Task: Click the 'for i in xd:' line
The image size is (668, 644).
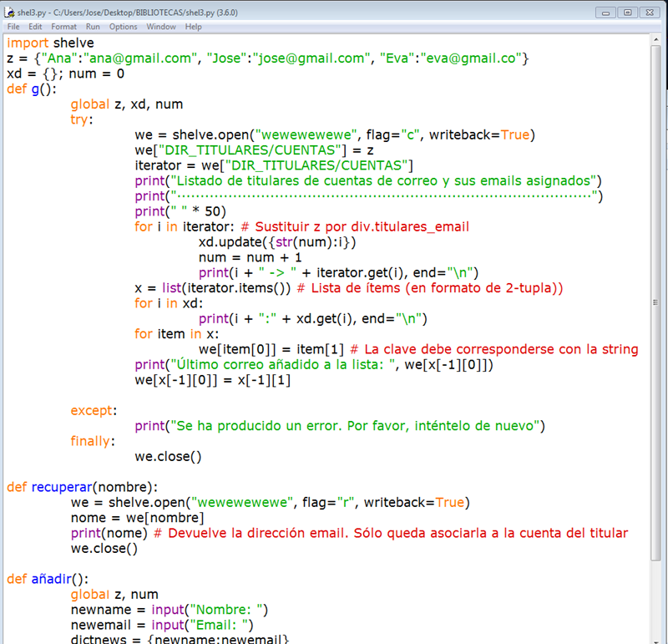Action: (x=169, y=303)
